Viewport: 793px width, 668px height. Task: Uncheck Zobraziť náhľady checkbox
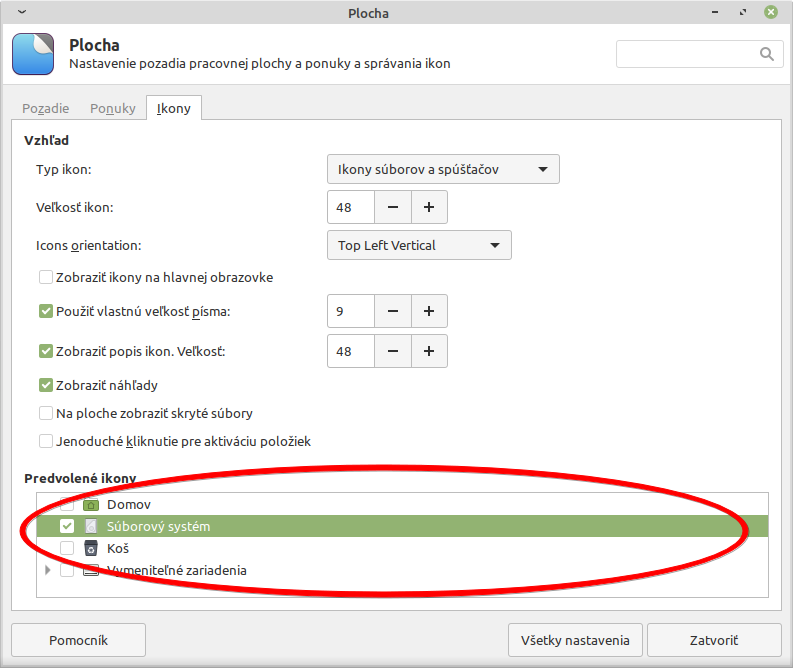[x=46, y=385]
